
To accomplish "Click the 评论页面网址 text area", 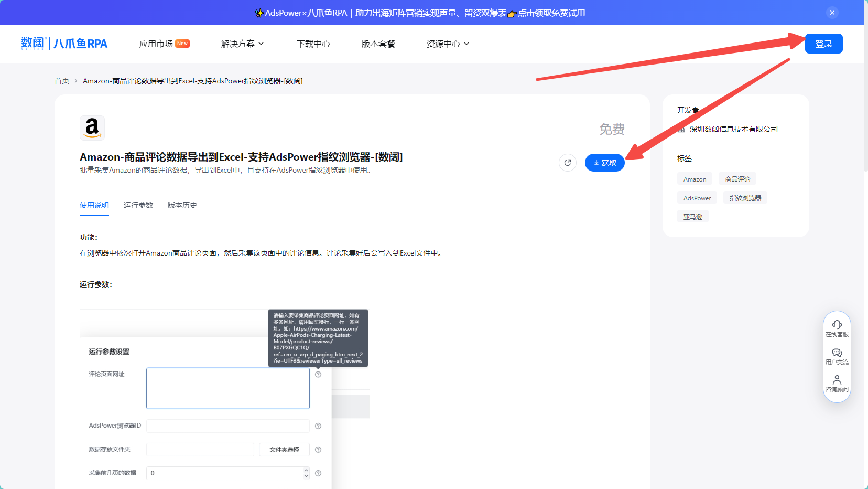I will coord(228,388).
